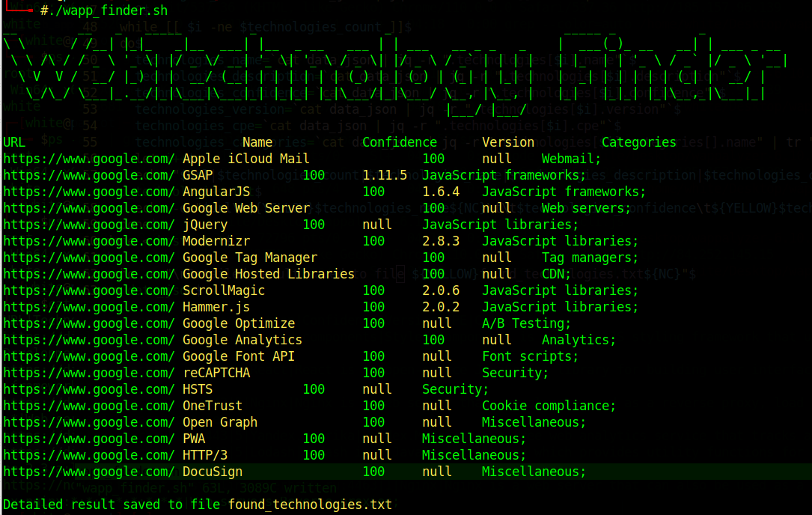Viewport: 812px width, 515px height.
Task: Click the Confidence column header
Action: pyautogui.click(x=399, y=141)
